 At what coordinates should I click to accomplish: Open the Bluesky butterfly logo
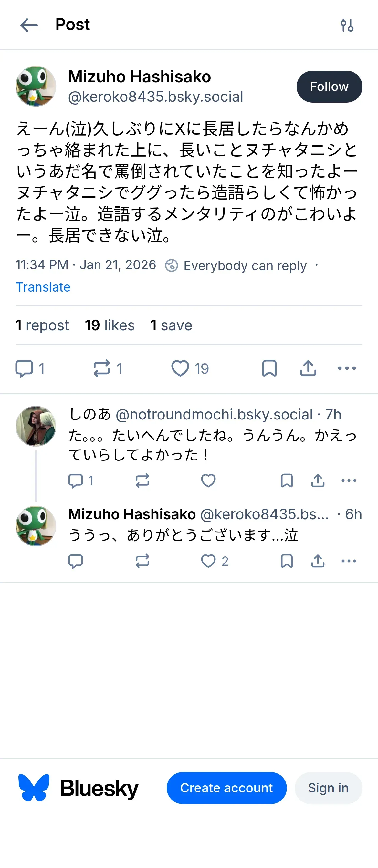click(34, 788)
